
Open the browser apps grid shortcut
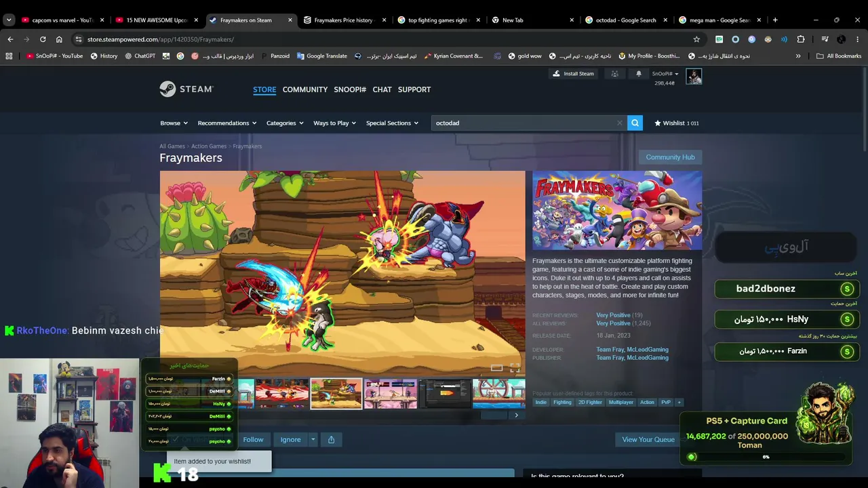pyautogui.click(x=9, y=56)
